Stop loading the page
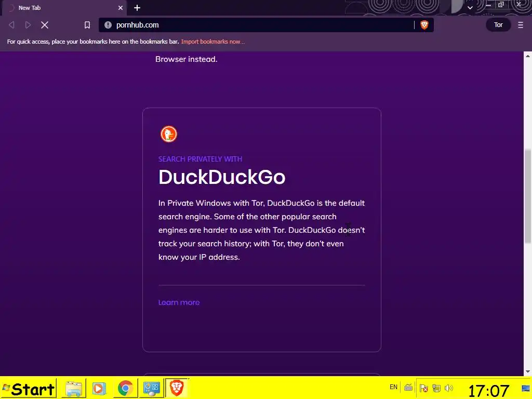 [45, 25]
